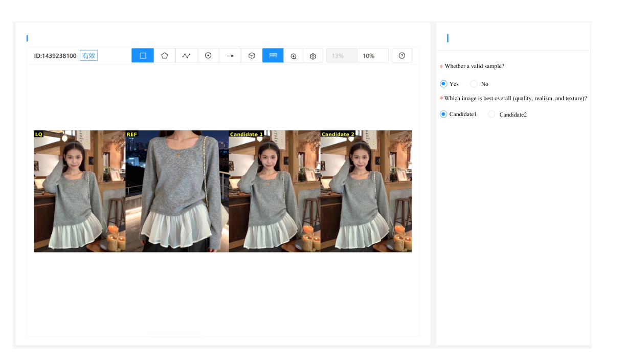The width and height of the screenshot is (625, 364).
Task: Click the Candidate 1 image
Action: tap(275, 191)
